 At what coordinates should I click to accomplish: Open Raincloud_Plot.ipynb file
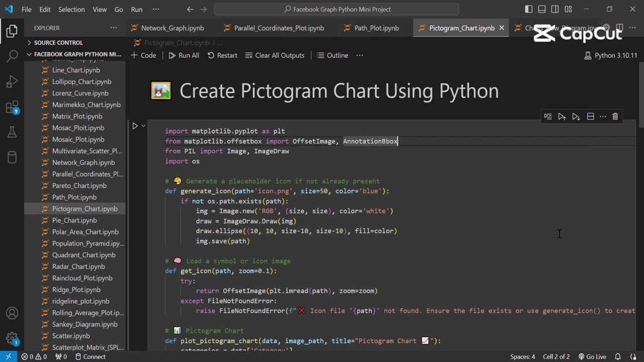[82, 278]
